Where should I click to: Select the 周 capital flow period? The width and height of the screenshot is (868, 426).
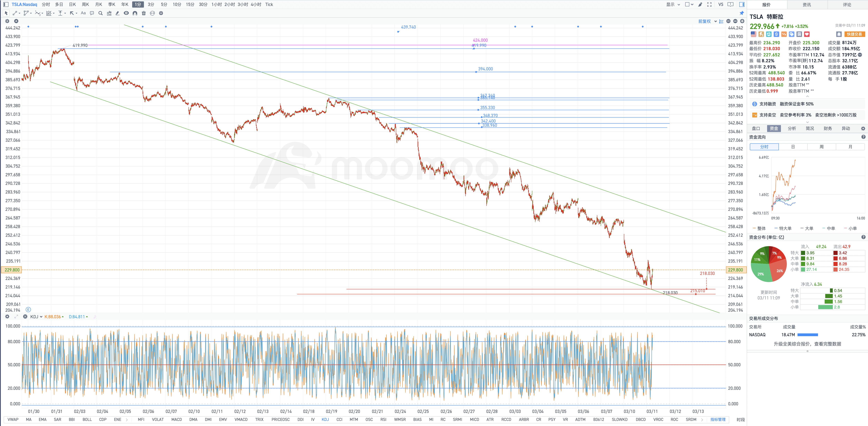822,147
